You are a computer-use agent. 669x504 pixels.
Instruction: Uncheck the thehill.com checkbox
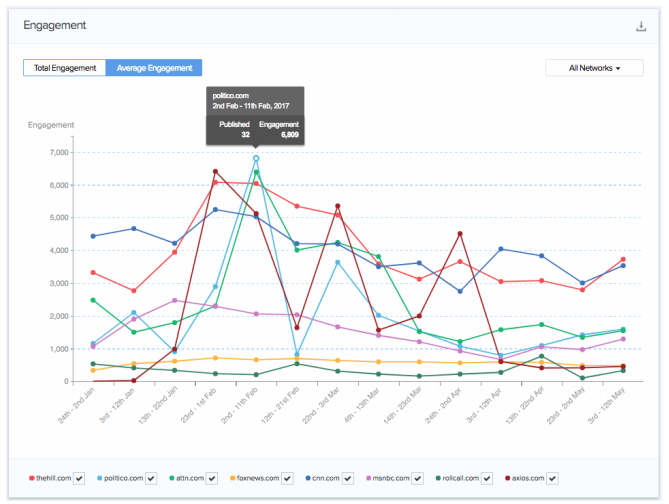coord(81,479)
